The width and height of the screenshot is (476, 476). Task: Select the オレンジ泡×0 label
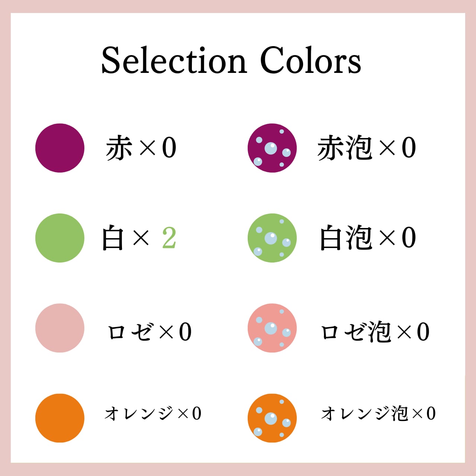(x=379, y=414)
